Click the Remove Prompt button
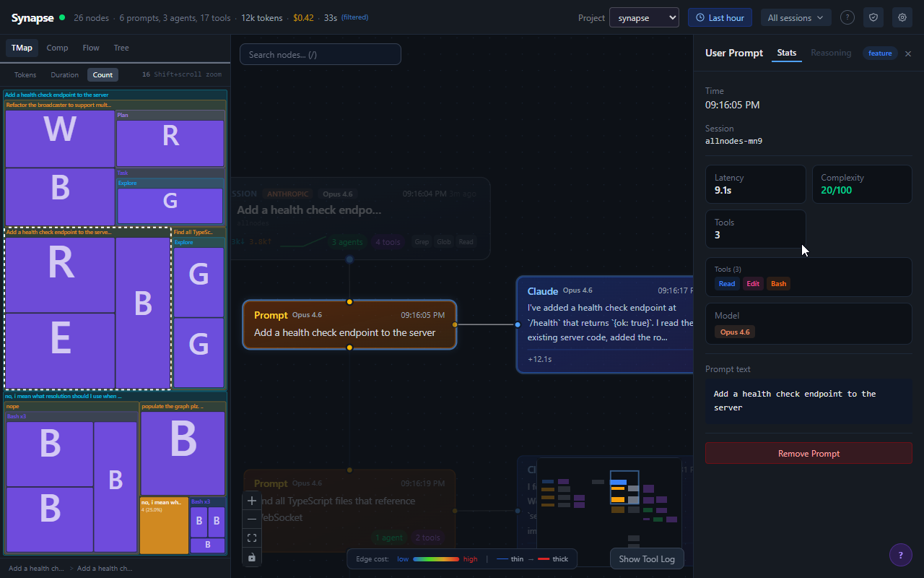This screenshot has height=578, width=924. (808, 453)
